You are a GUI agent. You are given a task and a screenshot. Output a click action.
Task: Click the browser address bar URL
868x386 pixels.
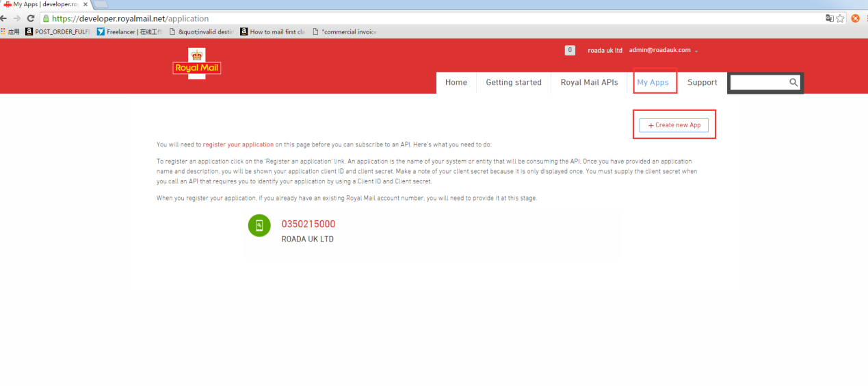click(x=130, y=18)
